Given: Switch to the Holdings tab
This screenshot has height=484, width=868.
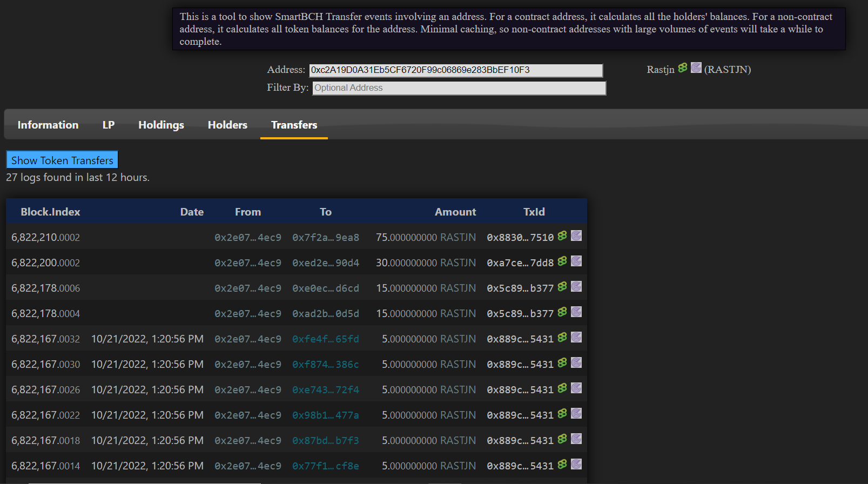Looking at the screenshot, I should [x=161, y=125].
